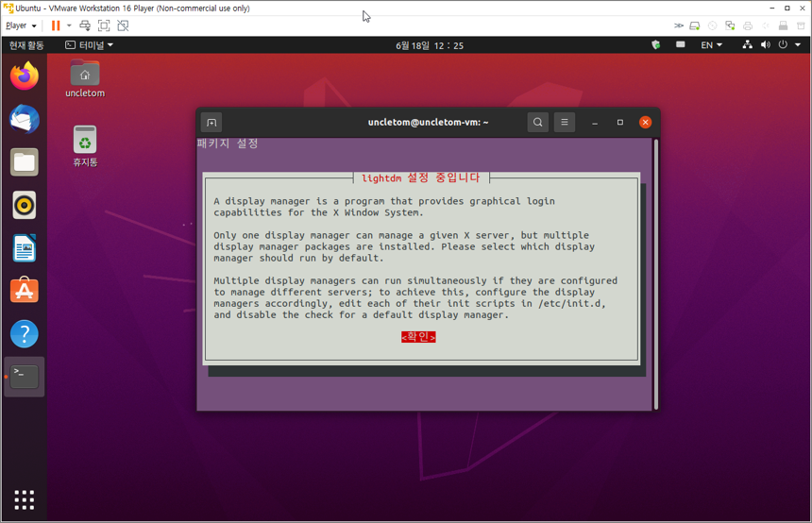The height and width of the screenshot is (523, 812).
Task: Open the EN input language dropdown
Action: (712, 45)
